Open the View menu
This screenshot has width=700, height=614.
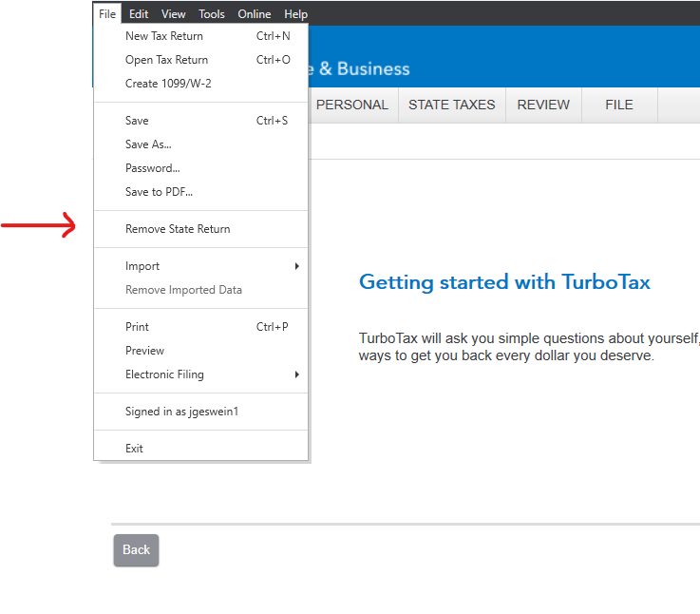(x=173, y=14)
